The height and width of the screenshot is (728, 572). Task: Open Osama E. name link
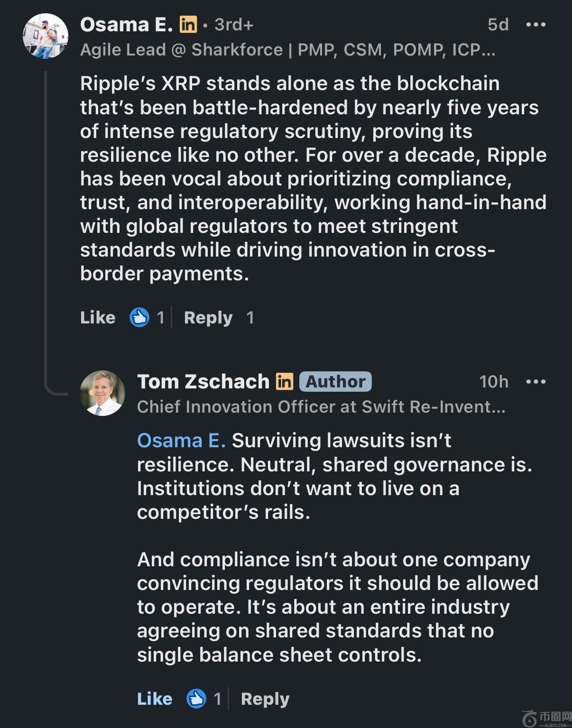tap(127, 25)
